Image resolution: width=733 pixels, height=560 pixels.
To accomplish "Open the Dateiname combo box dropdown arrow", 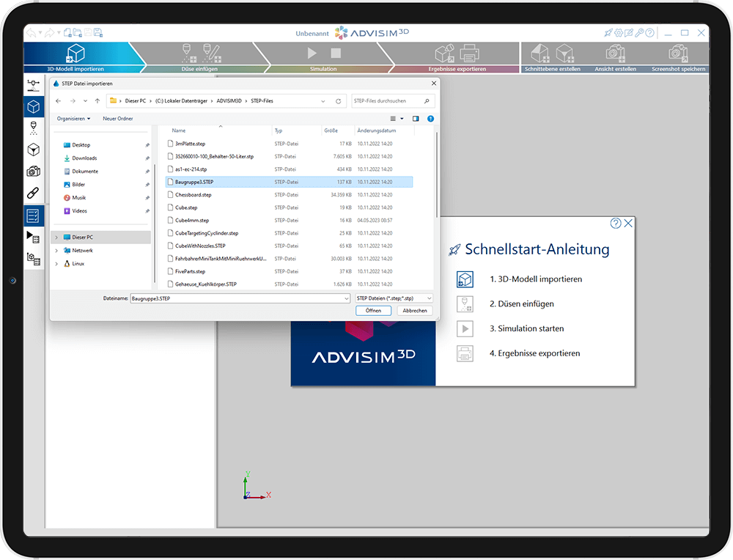I will click(x=347, y=298).
